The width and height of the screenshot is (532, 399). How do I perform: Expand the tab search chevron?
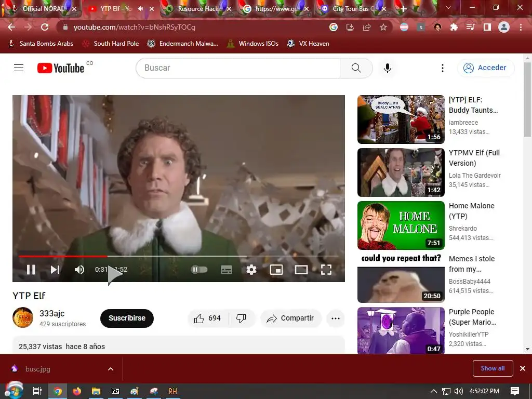(448, 7)
